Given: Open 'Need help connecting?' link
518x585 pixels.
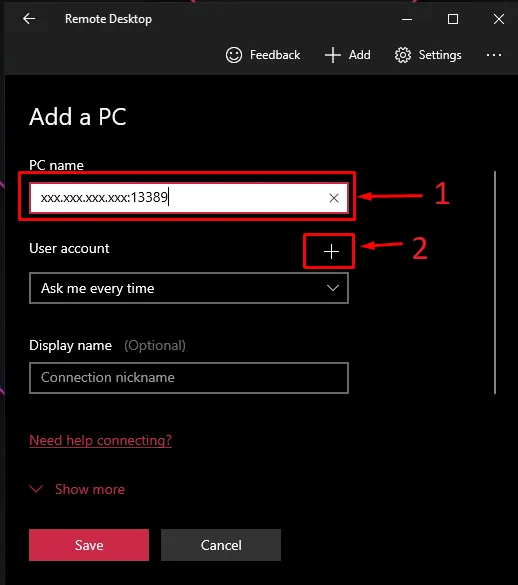Looking at the screenshot, I should point(100,441).
